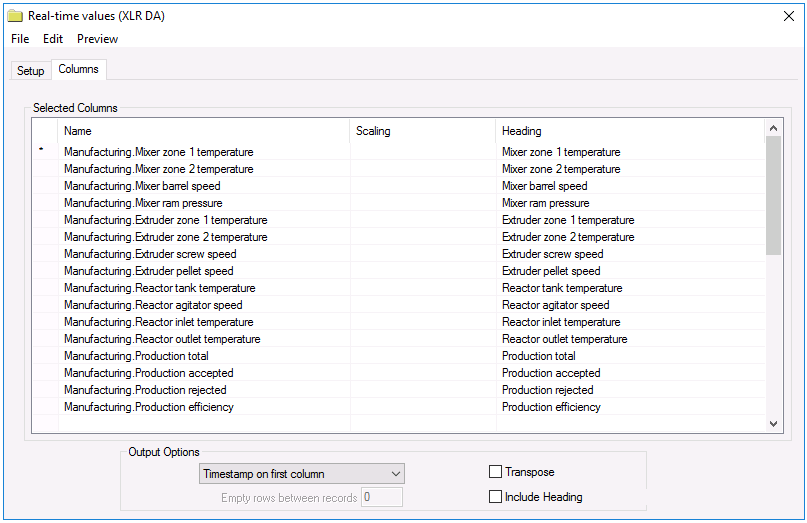
Task: Click the row selector of the Mixer zone 1 row
Action: click(x=45, y=152)
